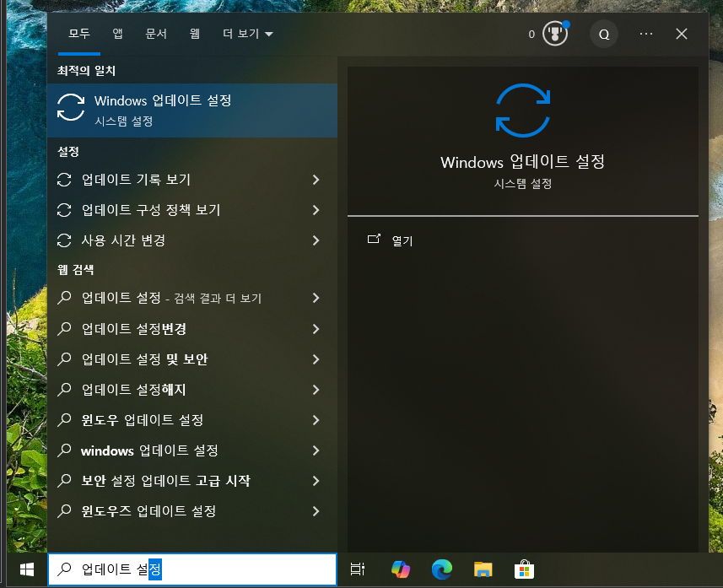Image resolution: width=723 pixels, height=588 pixels.
Task: Open Task View from the taskbar
Action: 358,569
